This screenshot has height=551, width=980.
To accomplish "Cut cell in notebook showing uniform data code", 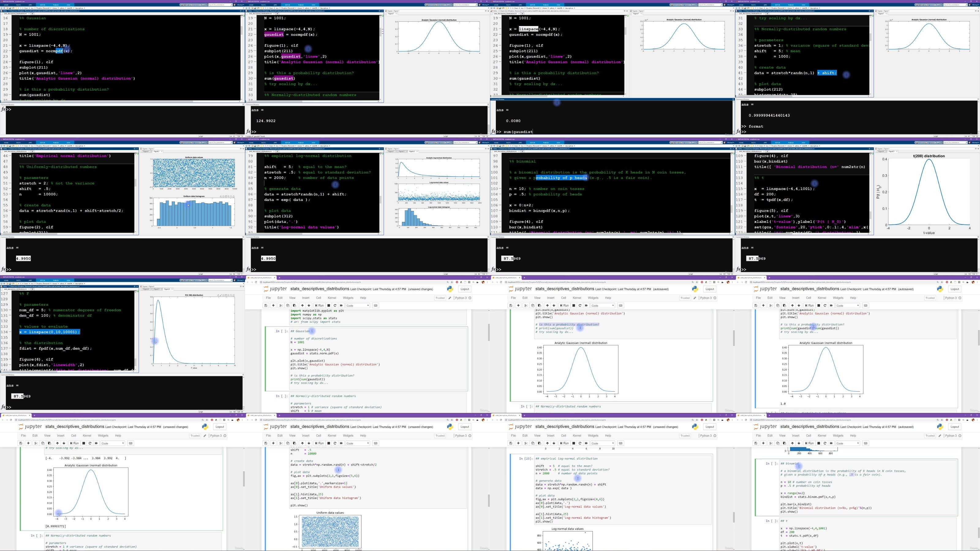I will coord(281,443).
